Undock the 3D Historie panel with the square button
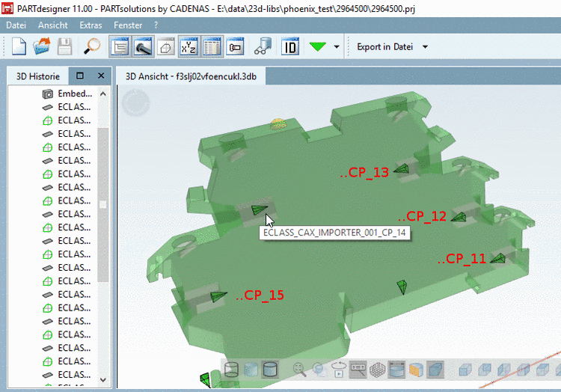The image size is (561, 392). [80, 76]
